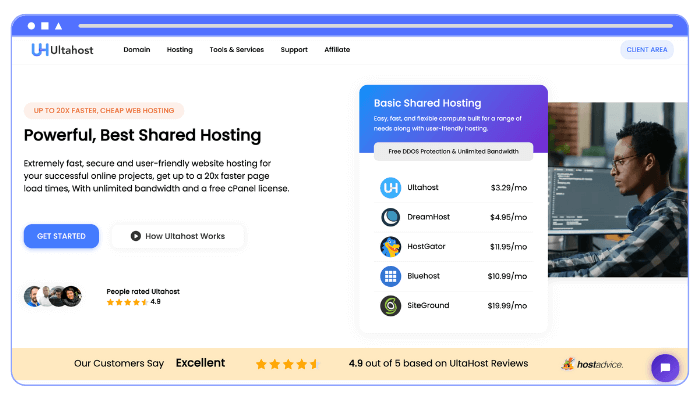700x400 pixels.
Task: Click the DreamHost logo icon
Action: pyautogui.click(x=390, y=217)
